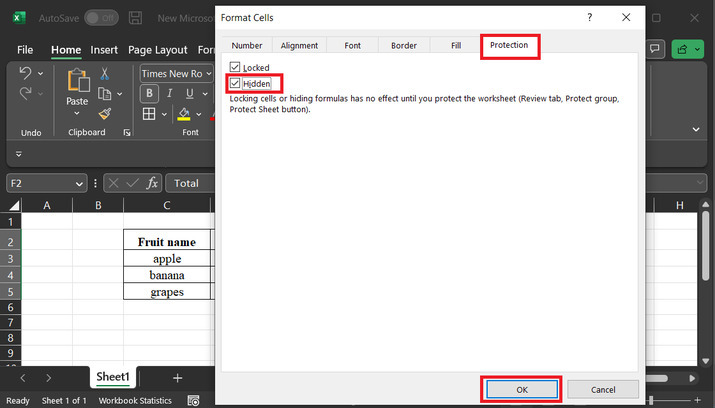
Task: Expand the Name Box F2 dropdown
Action: 79,184
